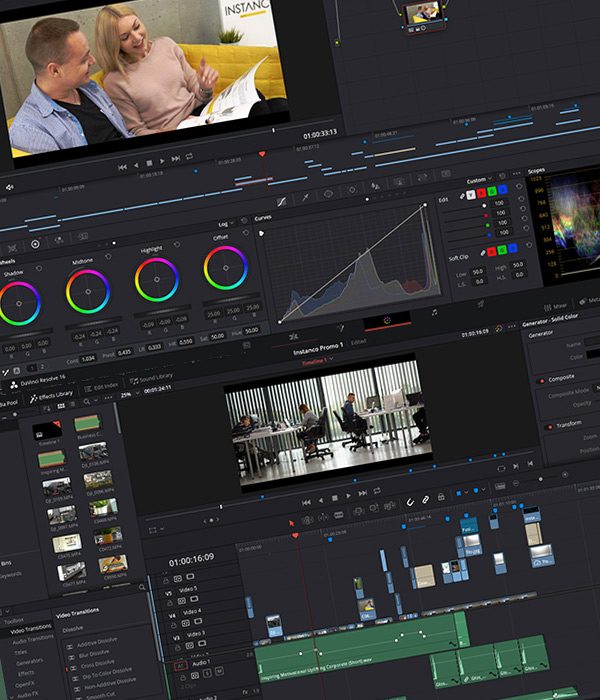The width and height of the screenshot is (600, 700).
Task: Click the Replace Clip toolbar icon
Action: point(390,505)
